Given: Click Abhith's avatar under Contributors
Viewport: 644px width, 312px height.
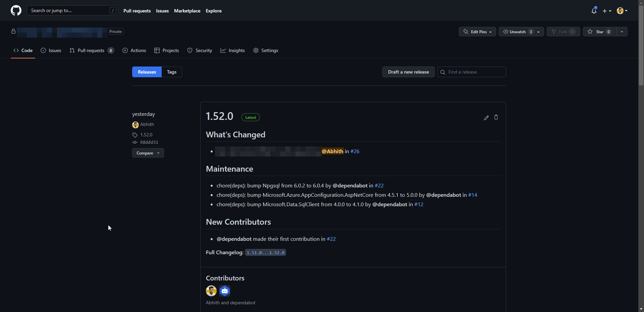Looking at the screenshot, I should 211,291.
